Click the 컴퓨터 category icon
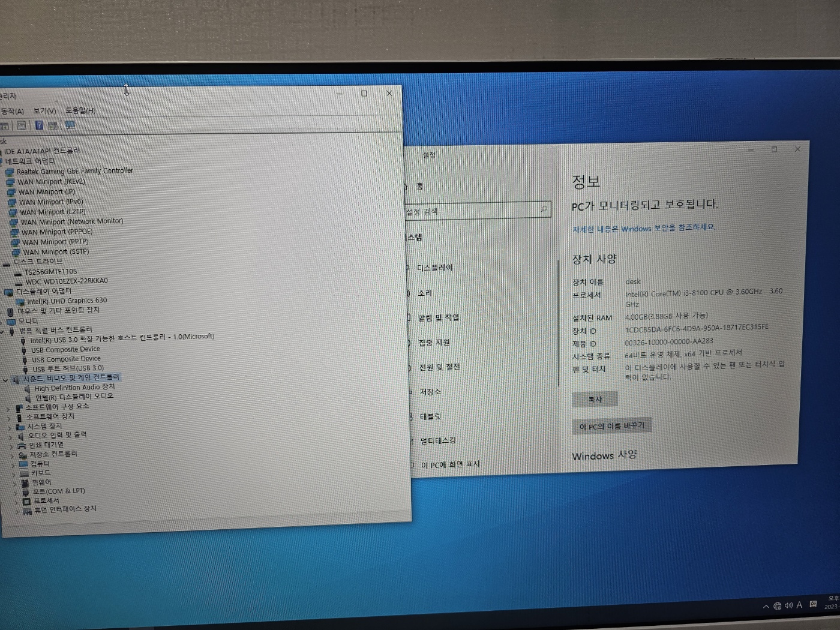 click(x=23, y=464)
